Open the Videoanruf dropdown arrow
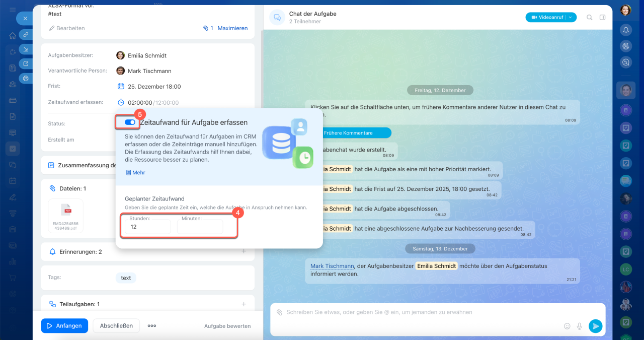This screenshot has height=340, width=644. point(571,17)
